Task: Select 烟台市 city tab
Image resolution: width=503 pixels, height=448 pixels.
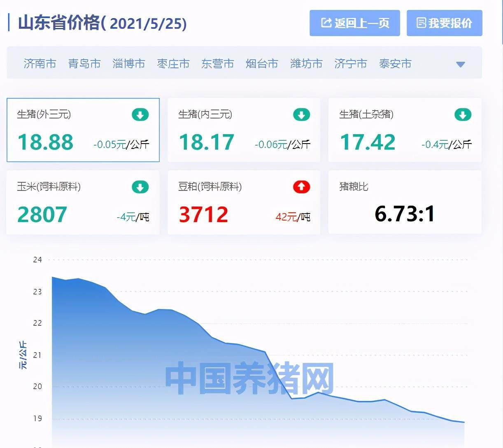Action: click(262, 64)
